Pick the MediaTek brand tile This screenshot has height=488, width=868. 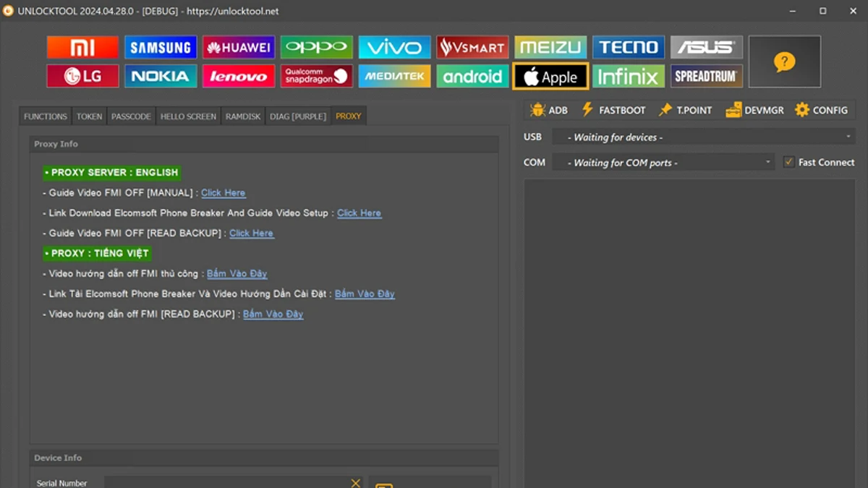coord(394,76)
